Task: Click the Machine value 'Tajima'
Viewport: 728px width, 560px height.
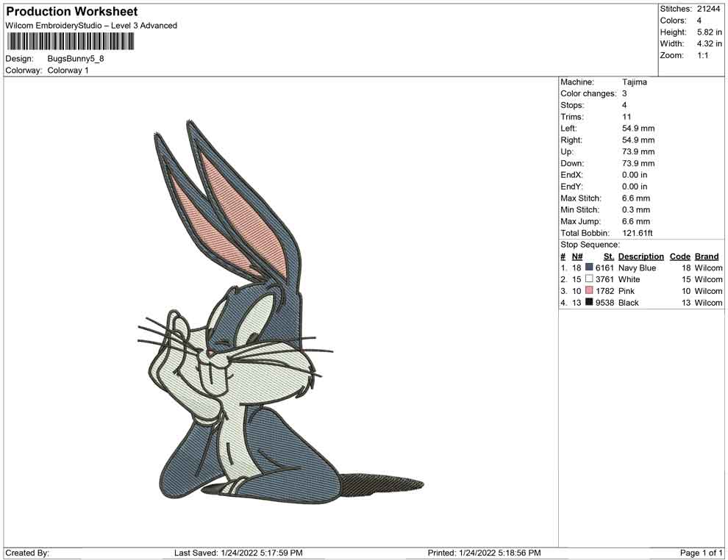Action: (x=634, y=82)
